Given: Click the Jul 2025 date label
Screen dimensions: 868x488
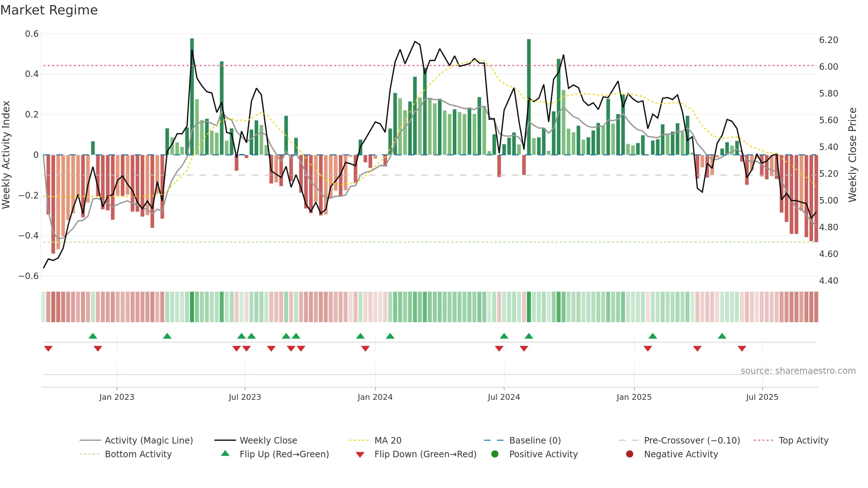Looking at the screenshot, I should click(762, 397).
